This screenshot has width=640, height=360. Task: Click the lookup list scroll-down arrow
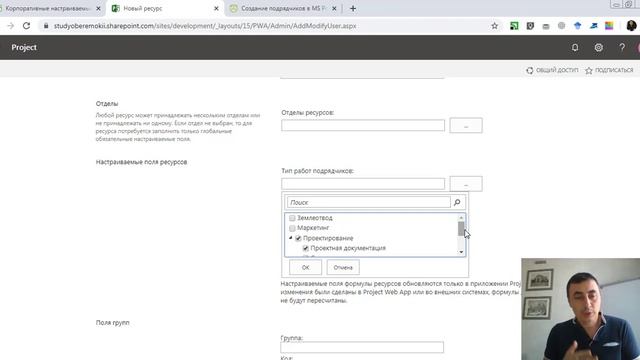click(x=461, y=252)
